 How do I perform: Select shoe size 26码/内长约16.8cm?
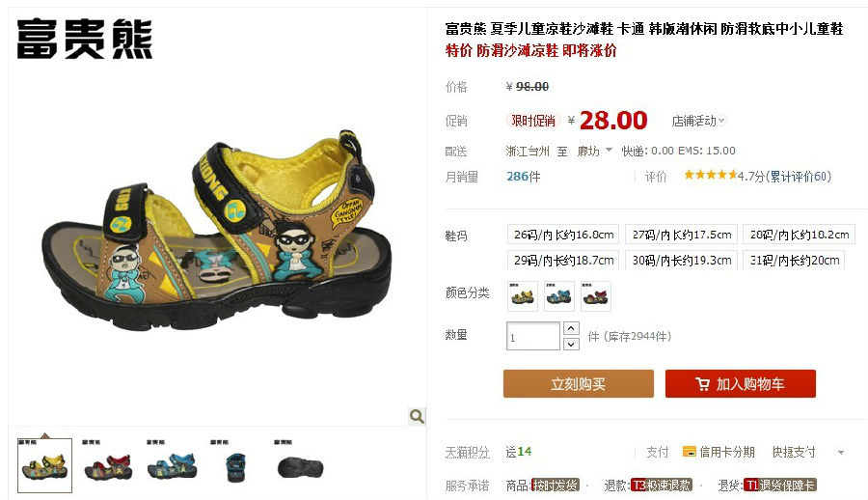click(563, 235)
